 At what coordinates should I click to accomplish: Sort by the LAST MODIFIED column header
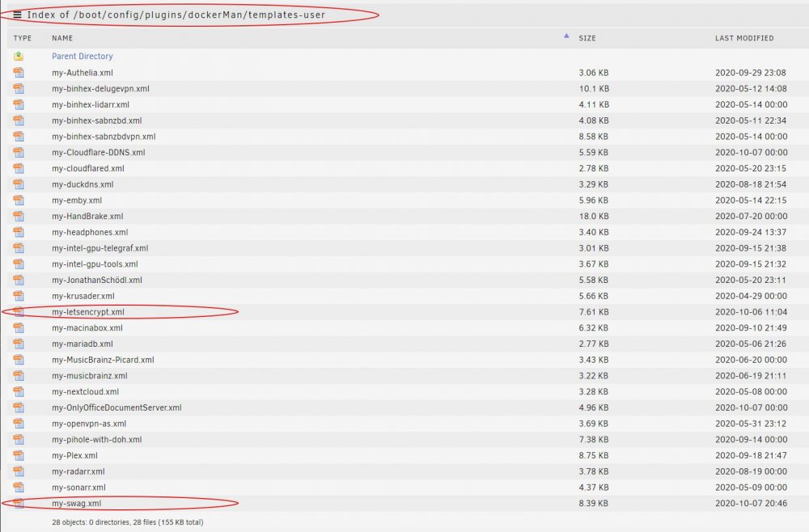tap(744, 38)
